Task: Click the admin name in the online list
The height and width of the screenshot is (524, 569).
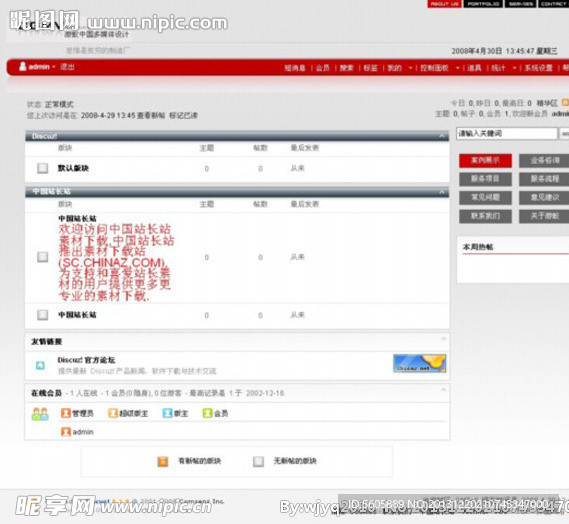Action: pos(83,432)
